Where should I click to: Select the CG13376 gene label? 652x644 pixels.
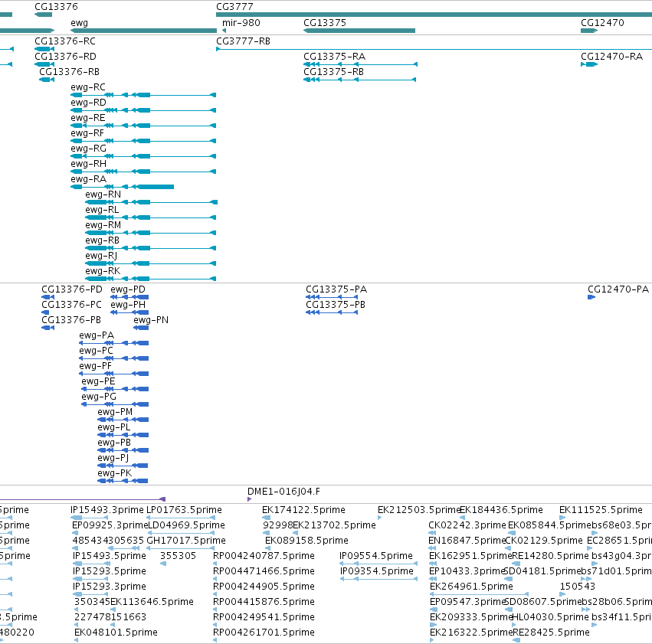pos(56,7)
